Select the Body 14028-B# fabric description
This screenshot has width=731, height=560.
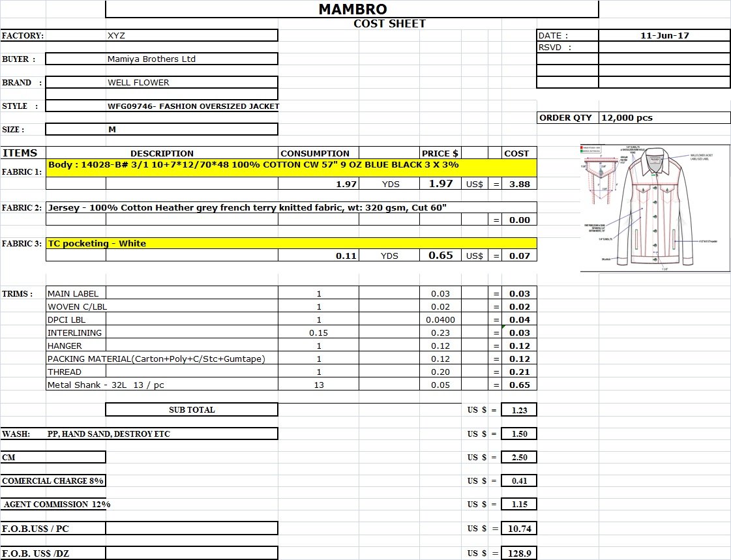click(291, 168)
